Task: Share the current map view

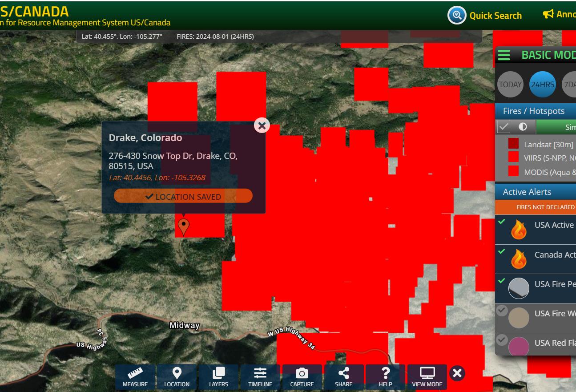Action: tap(344, 377)
